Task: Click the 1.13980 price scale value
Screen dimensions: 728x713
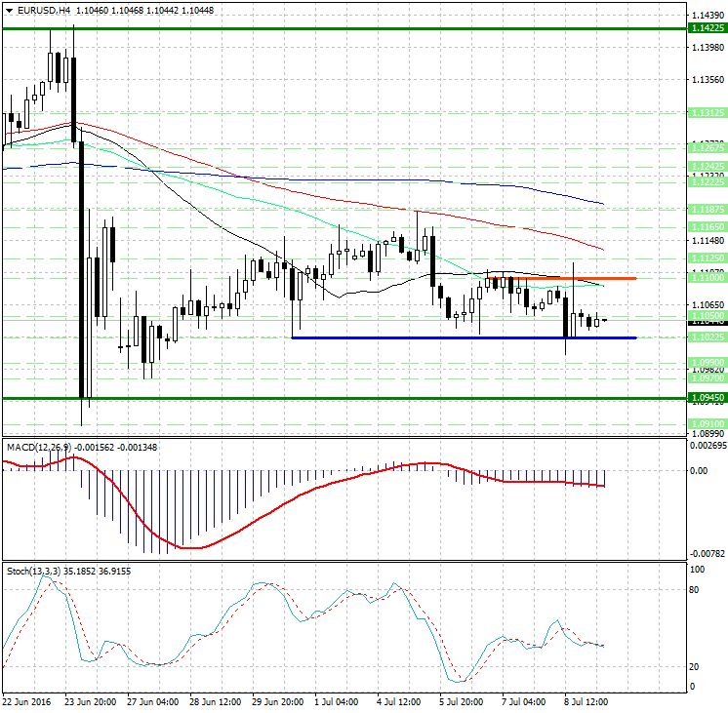Action: pos(708,48)
